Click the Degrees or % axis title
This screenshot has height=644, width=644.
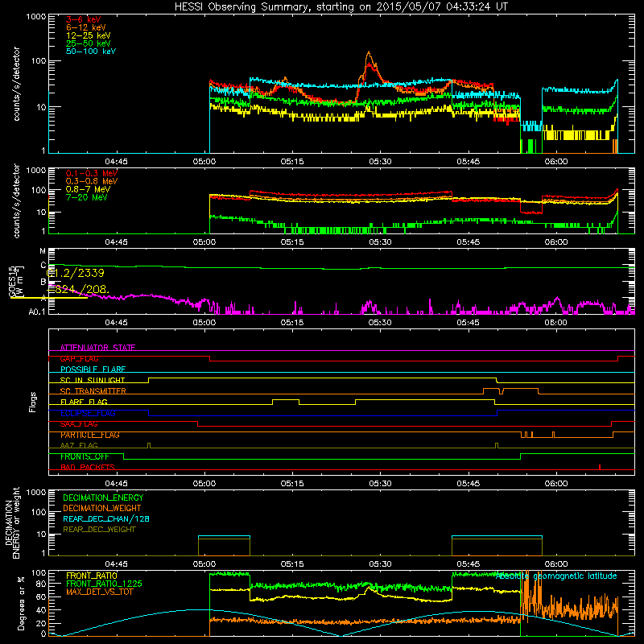[21, 603]
